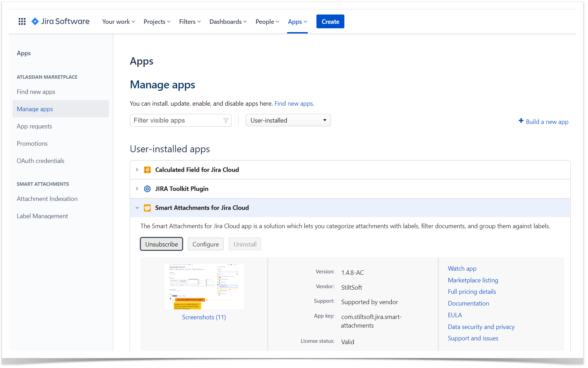Click the Smart Attachments app icon

pyautogui.click(x=147, y=208)
